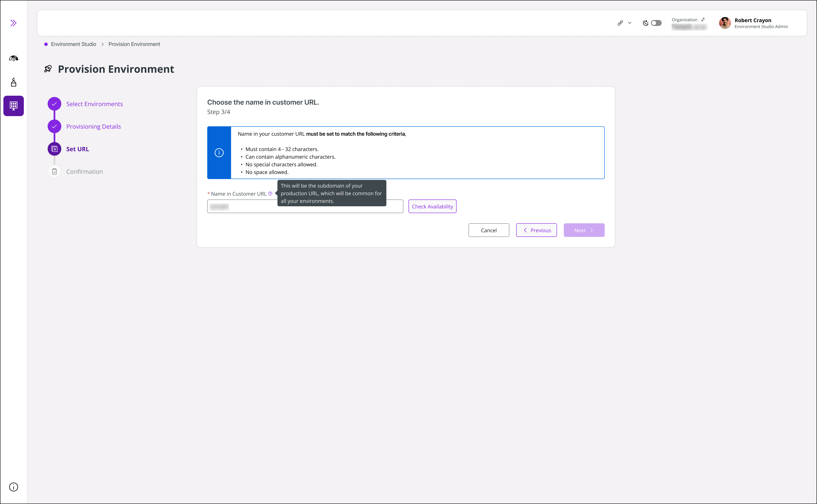Go back with Previous button
Screen dimensions: 817x504
[x=537, y=230]
